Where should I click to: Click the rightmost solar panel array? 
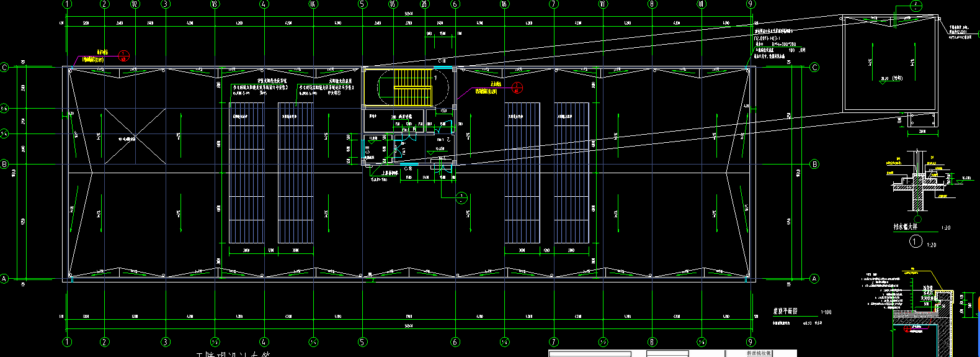pos(571,173)
